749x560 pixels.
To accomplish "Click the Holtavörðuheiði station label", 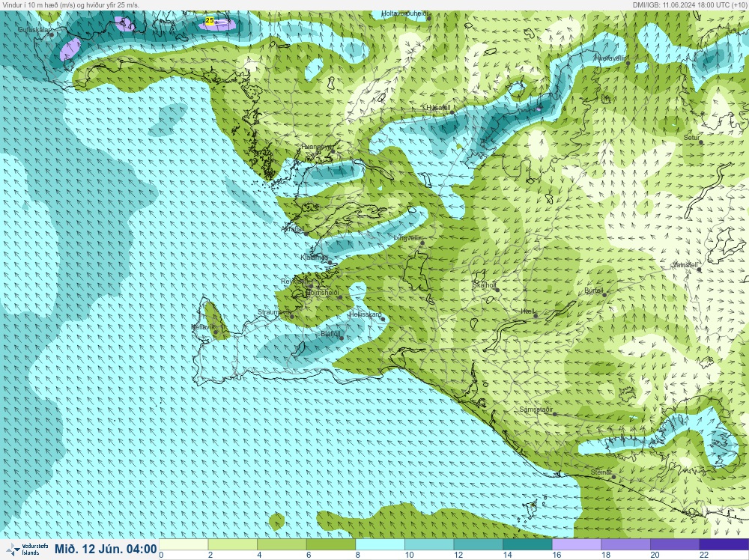I will pyautogui.click(x=404, y=13).
